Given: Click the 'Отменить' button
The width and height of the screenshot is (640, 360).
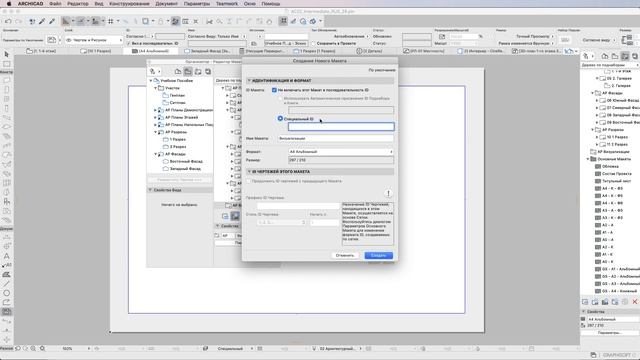Looking at the screenshot, I should [345, 255].
